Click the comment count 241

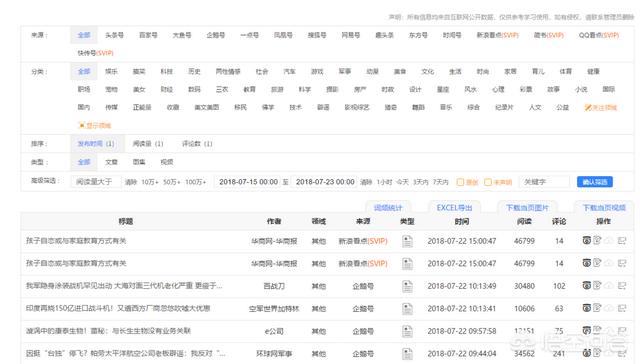click(559, 353)
